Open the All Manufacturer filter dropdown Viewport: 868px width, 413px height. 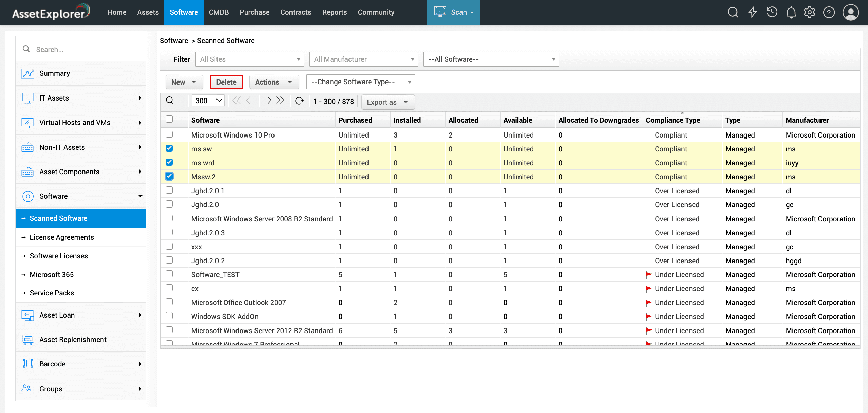click(363, 59)
